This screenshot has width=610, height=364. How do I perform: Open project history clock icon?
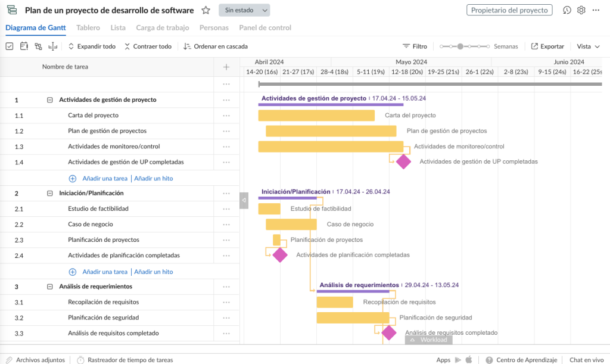567,10
